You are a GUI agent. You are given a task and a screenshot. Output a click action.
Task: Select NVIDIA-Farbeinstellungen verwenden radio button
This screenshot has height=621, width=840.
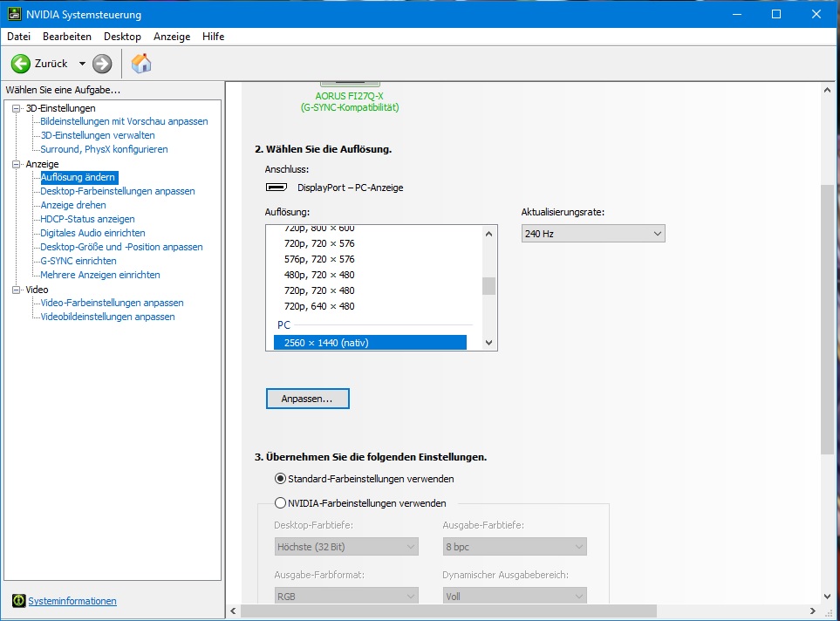point(280,503)
